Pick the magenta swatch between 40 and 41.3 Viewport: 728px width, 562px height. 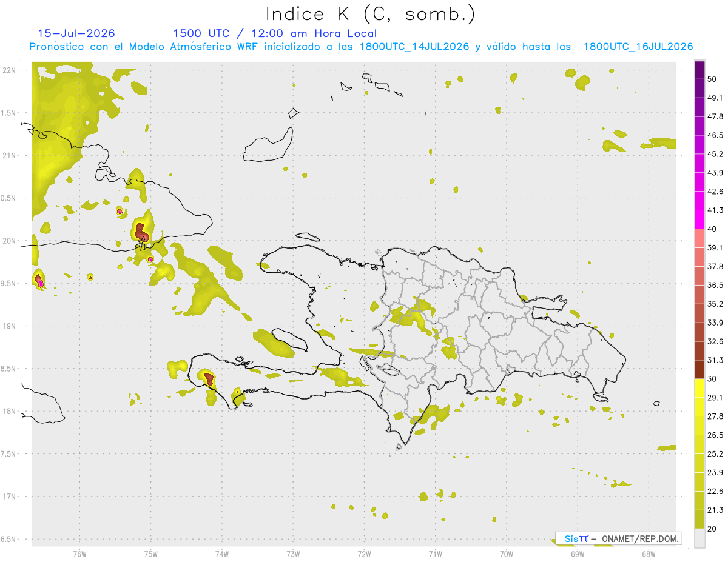pyautogui.click(x=699, y=219)
